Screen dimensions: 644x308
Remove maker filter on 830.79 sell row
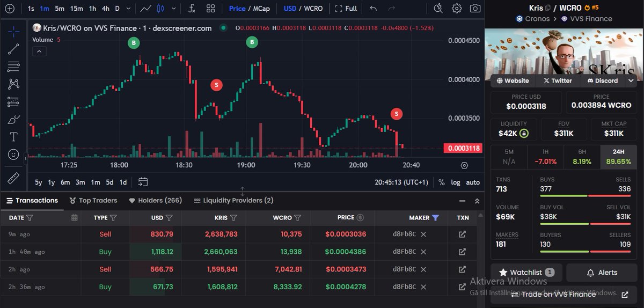click(x=423, y=234)
